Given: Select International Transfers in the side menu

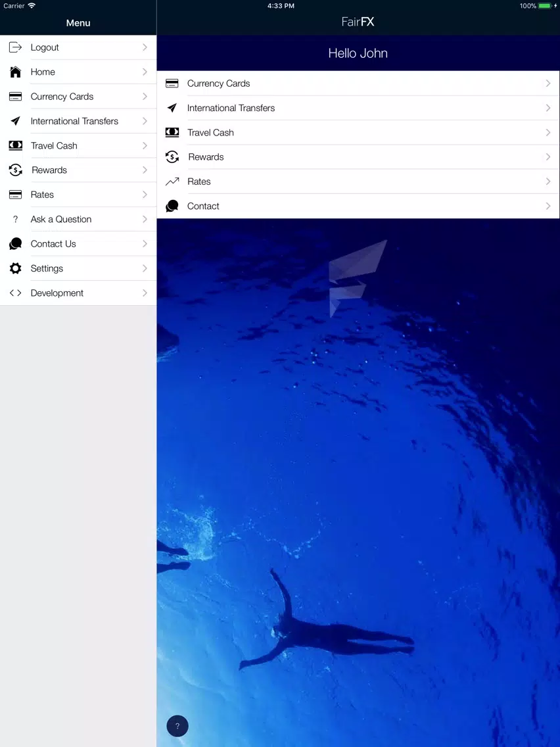Looking at the screenshot, I should pyautogui.click(x=78, y=121).
